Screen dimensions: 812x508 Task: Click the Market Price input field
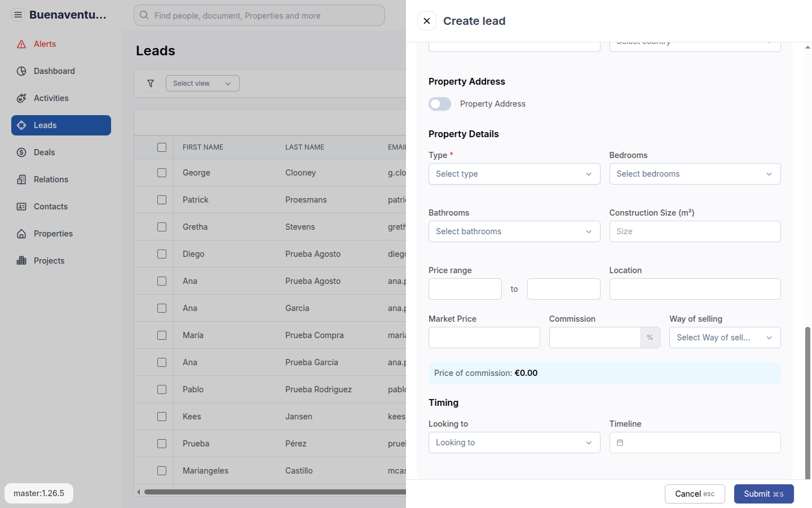point(484,338)
